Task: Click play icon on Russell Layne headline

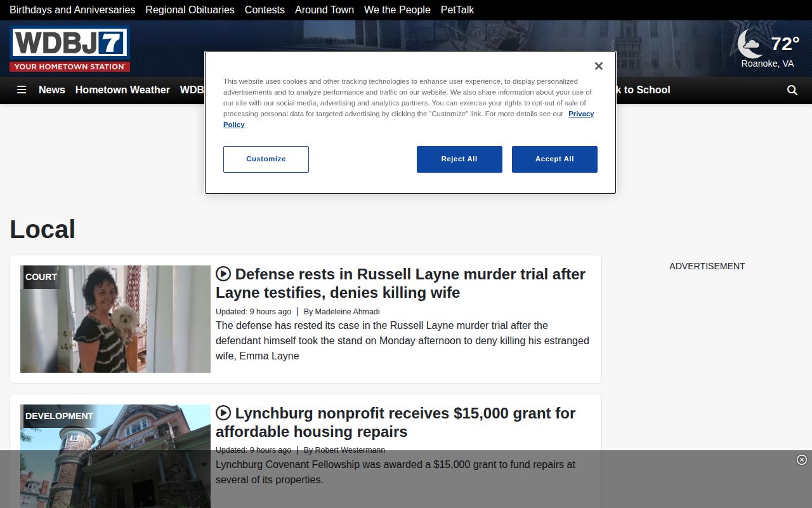Action: pyautogui.click(x=223, y=274)
